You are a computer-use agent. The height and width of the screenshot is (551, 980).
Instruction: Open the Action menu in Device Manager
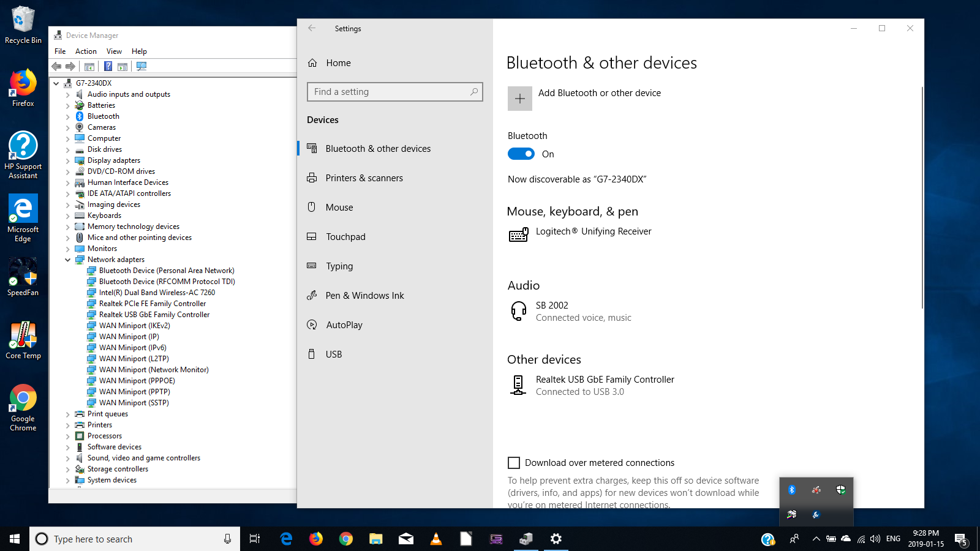coord(86,51)
